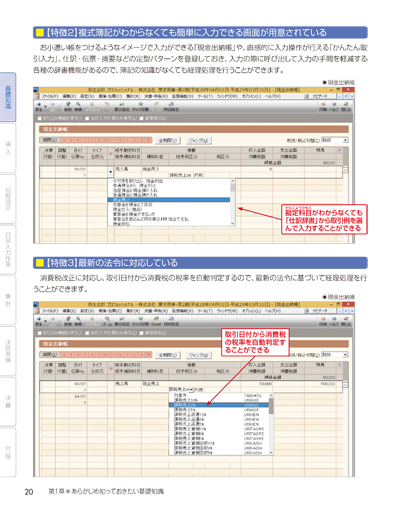Click the 削除 delete icon in lower toolbar
The image size is (400, 510).
pyautogui.click(x=68, y=321)
